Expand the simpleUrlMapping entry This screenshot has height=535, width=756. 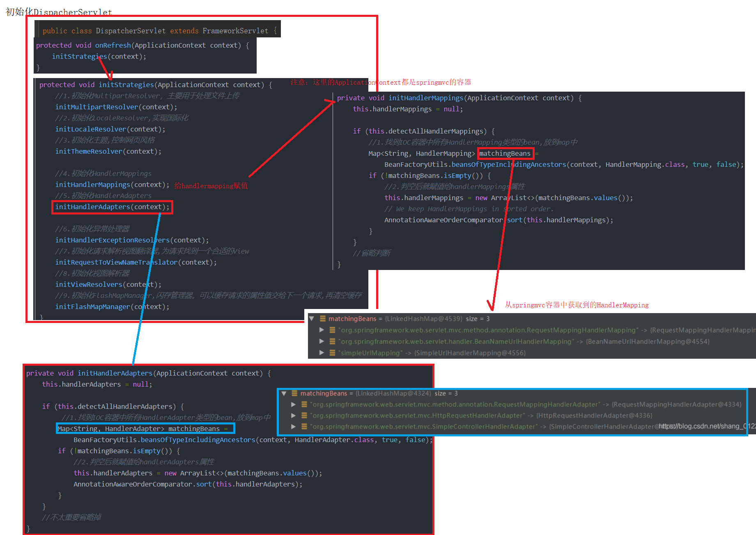[x=322, y=353]
